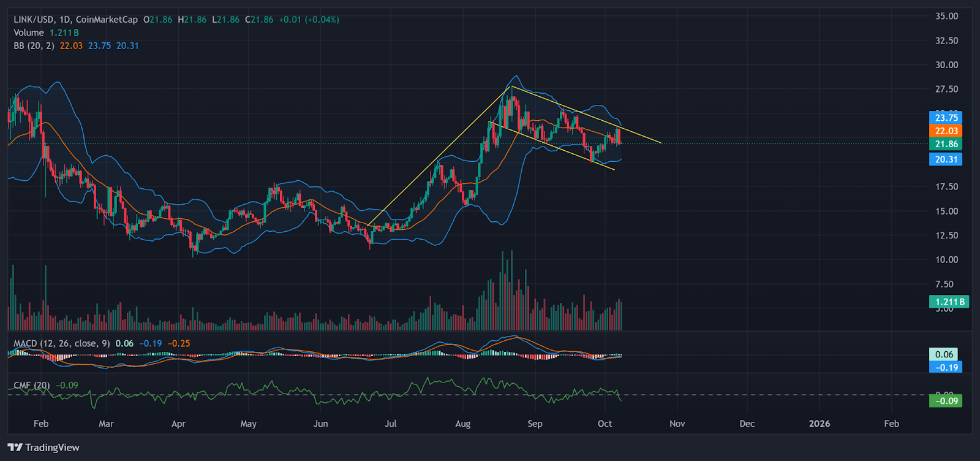Select the 1.211 B volume axis tag

pos(949,302)
